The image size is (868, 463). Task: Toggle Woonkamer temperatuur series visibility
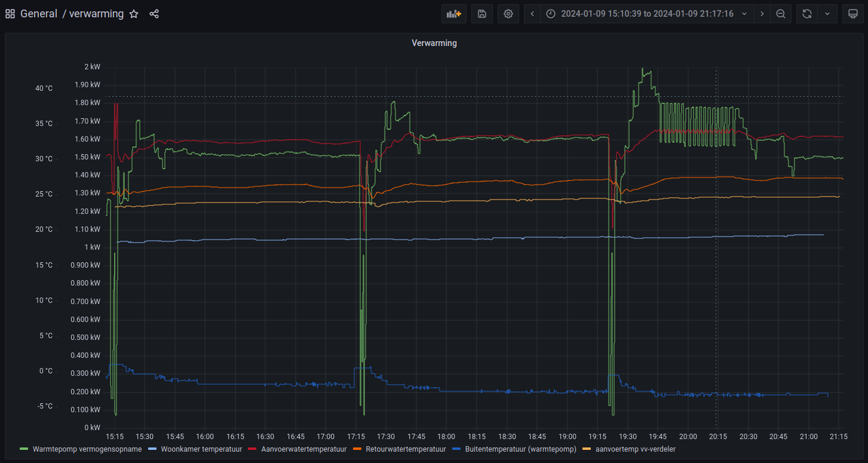point(201,449)
